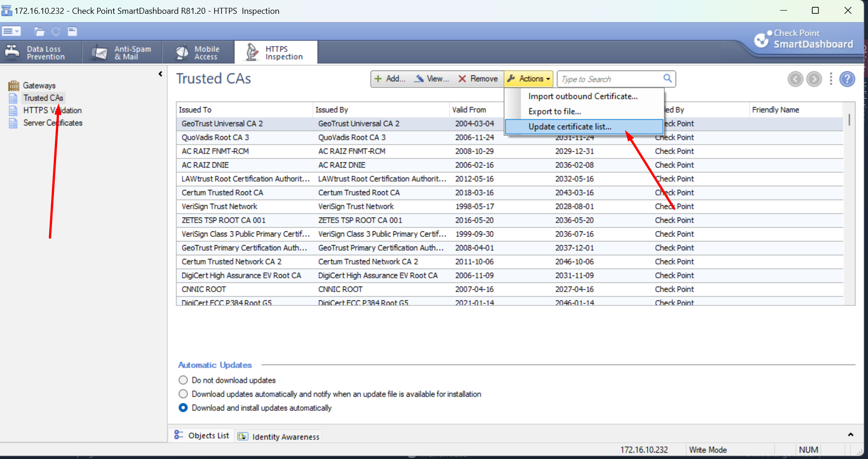Select Download and install updates automatically

[x=183, y=407]
